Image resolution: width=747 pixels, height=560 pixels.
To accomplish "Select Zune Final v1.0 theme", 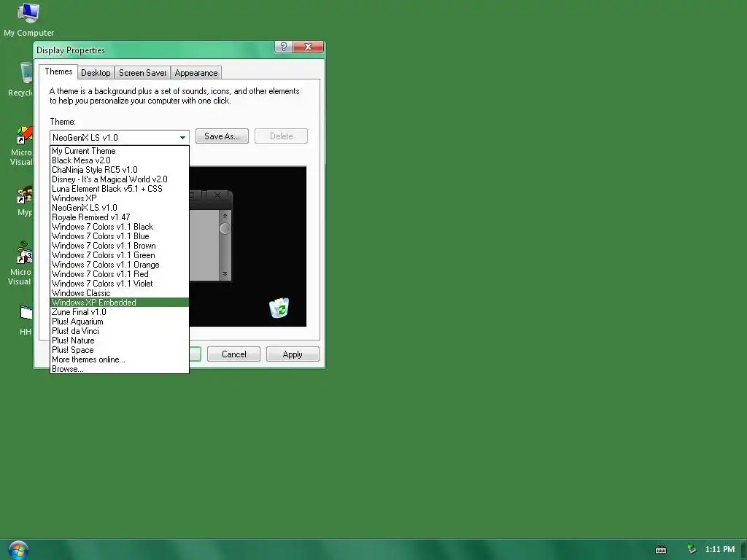I will coord(120,312).
